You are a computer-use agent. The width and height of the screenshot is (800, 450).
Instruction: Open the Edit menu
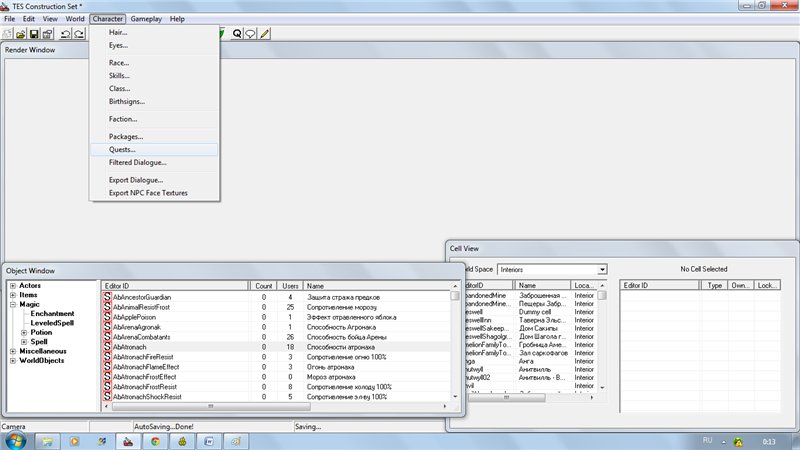29,19
